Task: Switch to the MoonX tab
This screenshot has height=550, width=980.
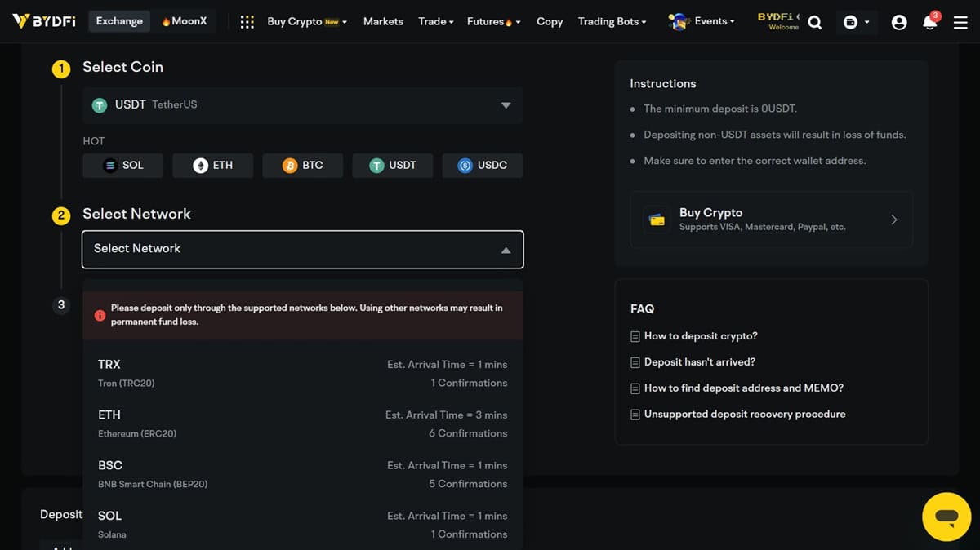Action: [x=184, y=21]
